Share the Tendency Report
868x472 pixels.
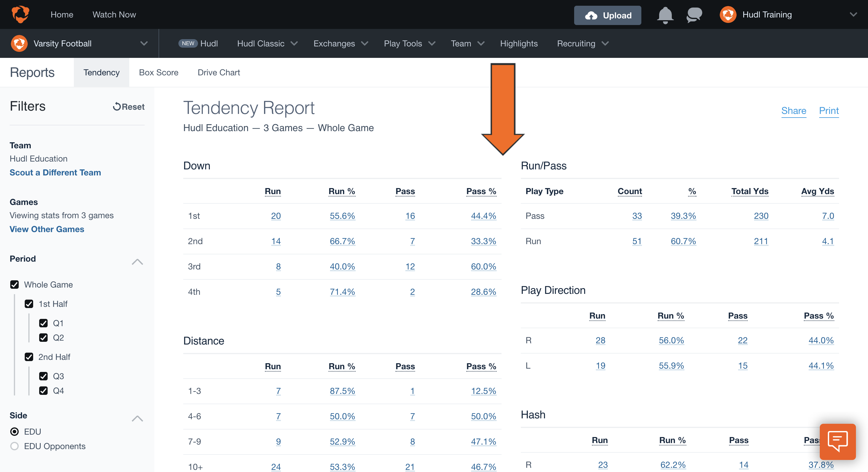coord(794,111)
